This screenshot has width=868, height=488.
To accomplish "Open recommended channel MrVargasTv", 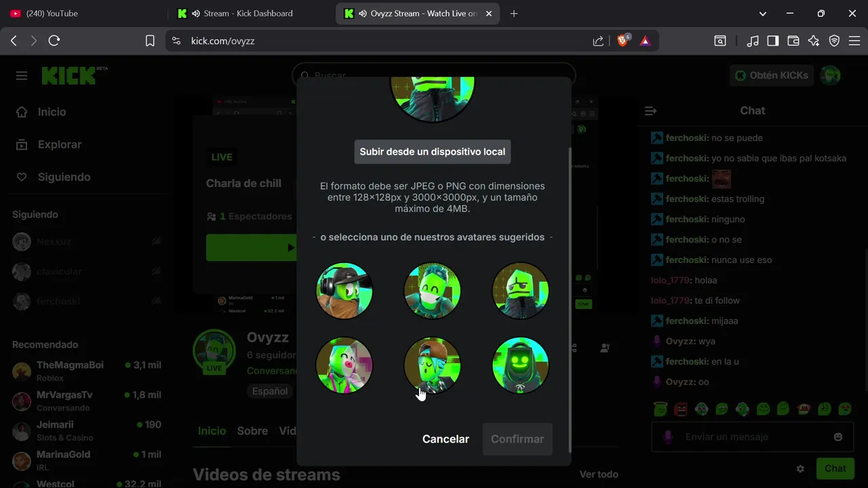I will (x=87, y=401).
